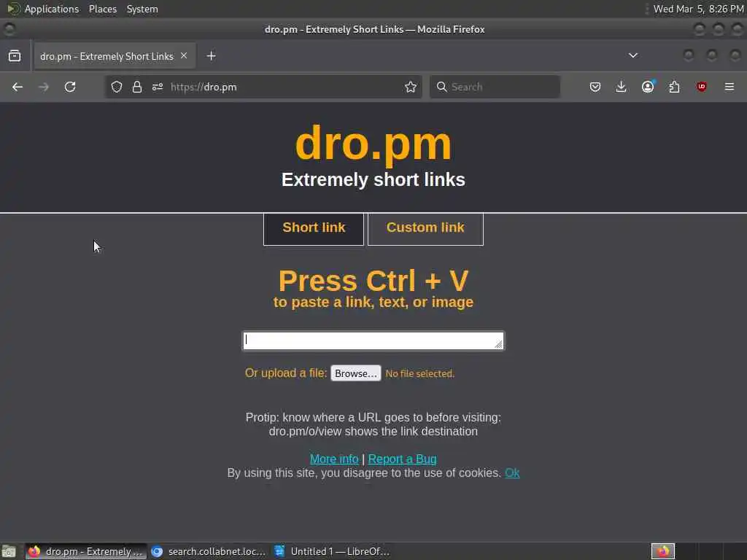Screen dimensions: 747x560
Task: Open a new tab with the plus button
Action: [x=211, y=56]
